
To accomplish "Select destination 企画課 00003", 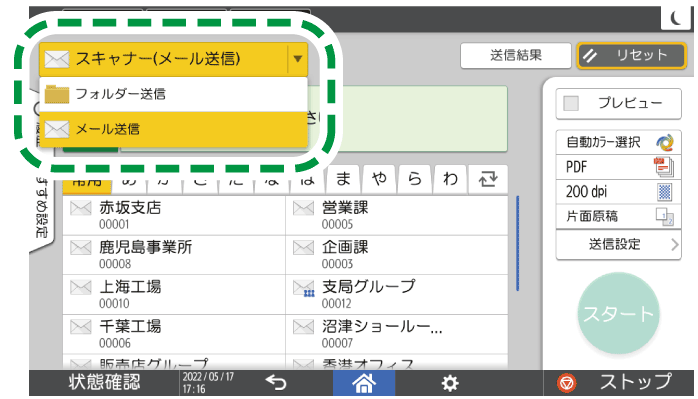I will (x=397, y=255).
